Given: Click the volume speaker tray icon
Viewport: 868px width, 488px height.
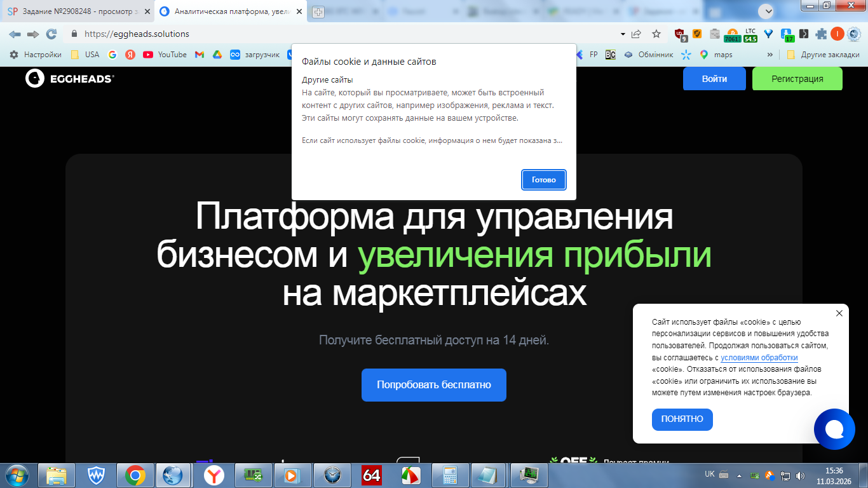Looking at the screenshot, I should (800, 475).
